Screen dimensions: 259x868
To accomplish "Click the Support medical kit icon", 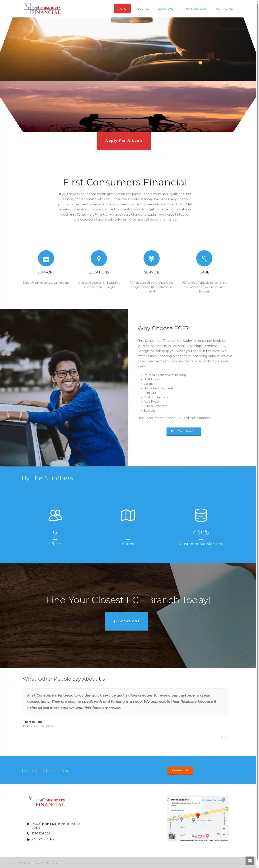I will pos(46,259).
